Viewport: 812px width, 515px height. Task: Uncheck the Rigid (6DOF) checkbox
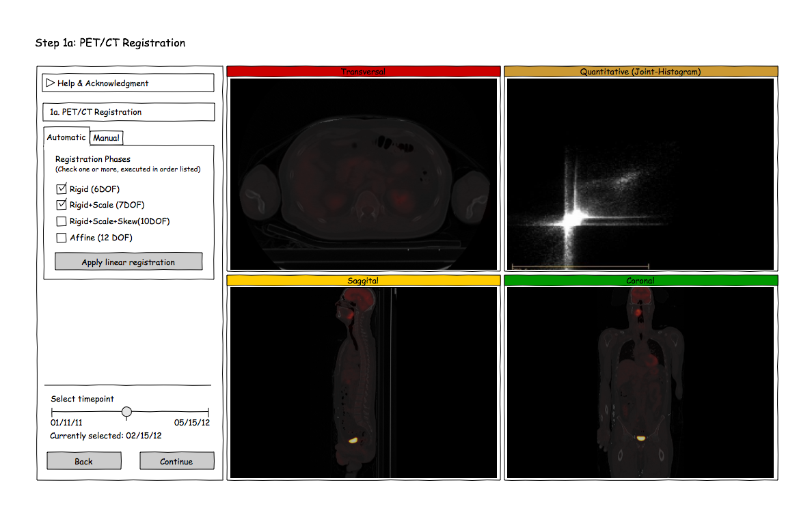click(x=62, y=189)
